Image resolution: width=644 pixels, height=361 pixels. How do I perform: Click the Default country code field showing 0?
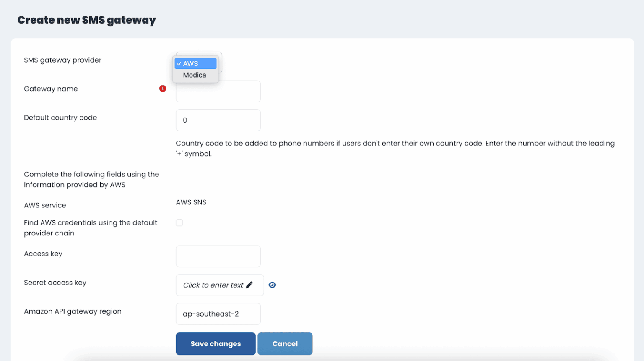tap(218, 120)
